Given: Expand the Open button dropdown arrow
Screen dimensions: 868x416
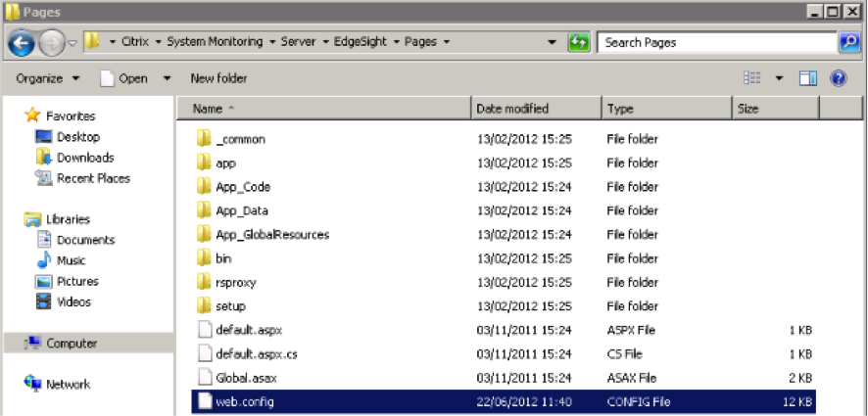Looking at the screenshot, I should 167,78.
